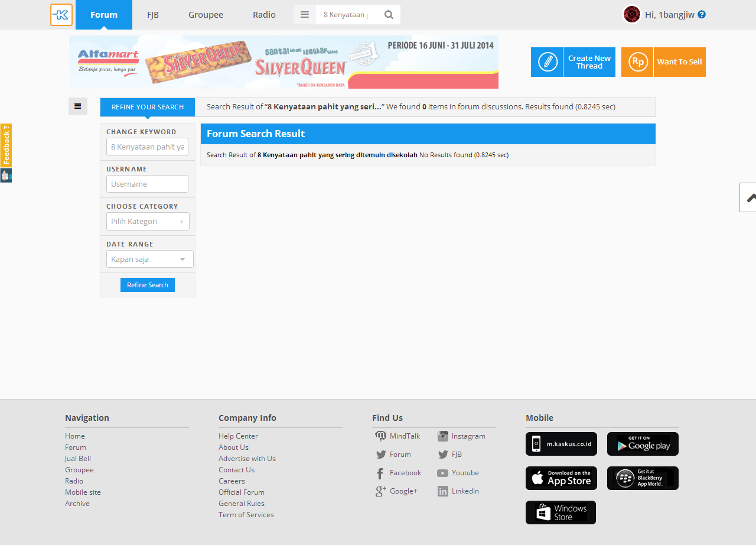Screen dimensions: 756x545
Task: Click the bold keyword '8 Kenyataan pahit yang sering ditemuin disekolah'
Action: 337,155
